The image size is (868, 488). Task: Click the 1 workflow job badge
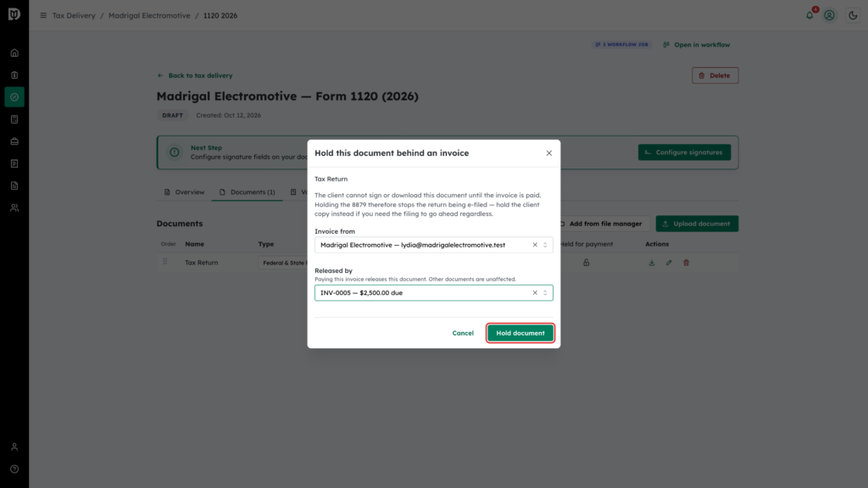pos(621,44)
